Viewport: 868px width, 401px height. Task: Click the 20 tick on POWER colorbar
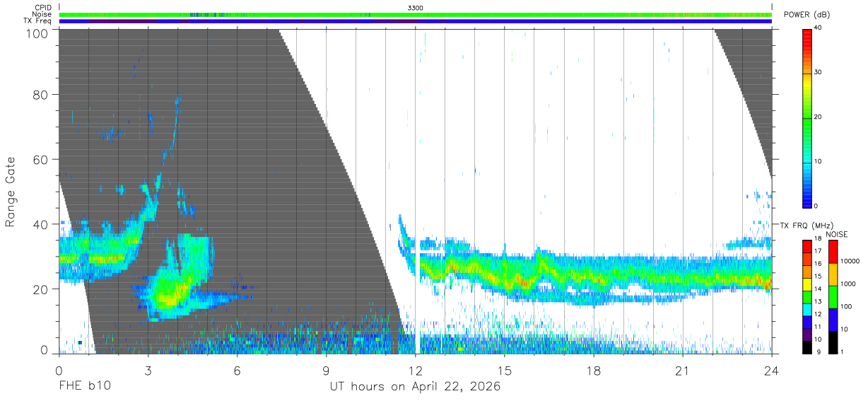click(x=819, y=117)
